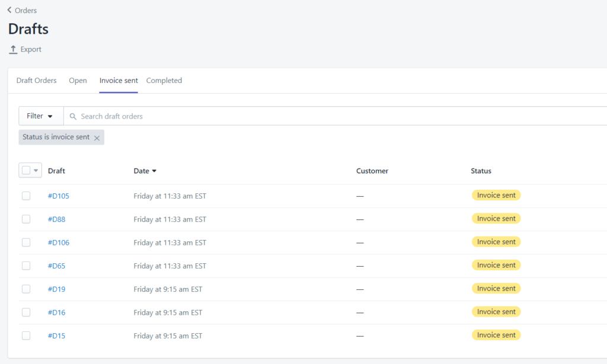Open the Filter dropdown

click(40, 116)
